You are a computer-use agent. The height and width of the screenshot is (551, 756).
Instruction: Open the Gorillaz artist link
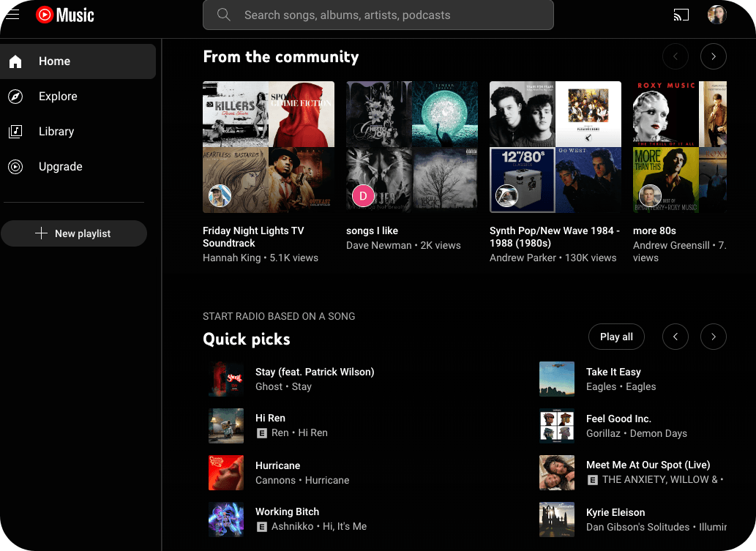603,433
